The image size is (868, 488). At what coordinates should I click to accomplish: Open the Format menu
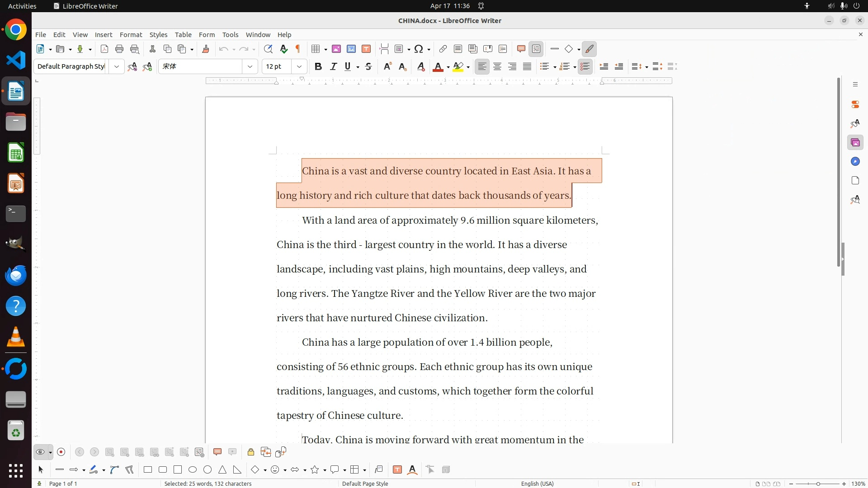click(131, 35)
